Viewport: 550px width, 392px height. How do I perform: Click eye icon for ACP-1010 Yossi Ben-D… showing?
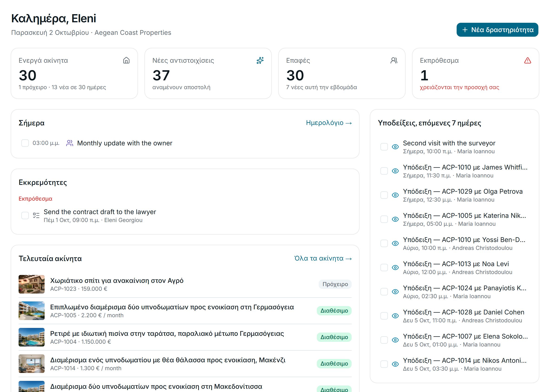click(x=395, y=243)
